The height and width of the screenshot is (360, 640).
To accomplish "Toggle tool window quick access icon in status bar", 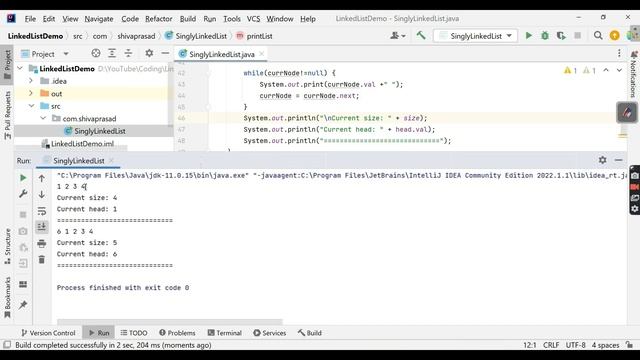I will click(7, 345).
